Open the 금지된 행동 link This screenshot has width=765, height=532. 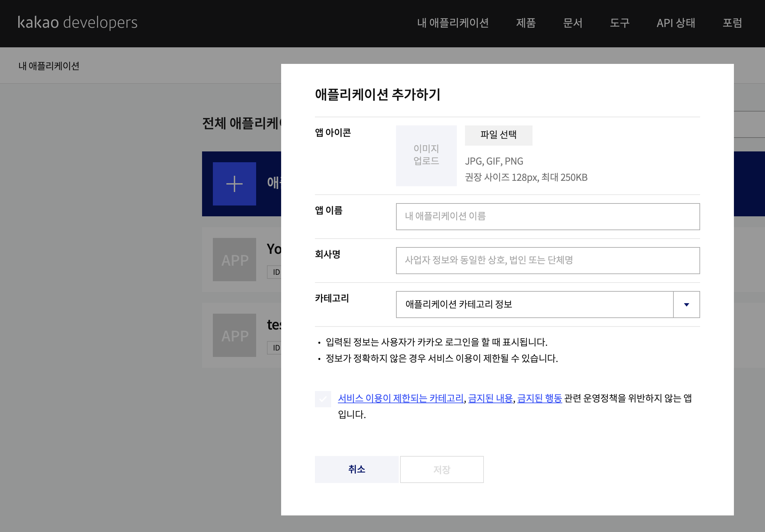click(539, 398)
